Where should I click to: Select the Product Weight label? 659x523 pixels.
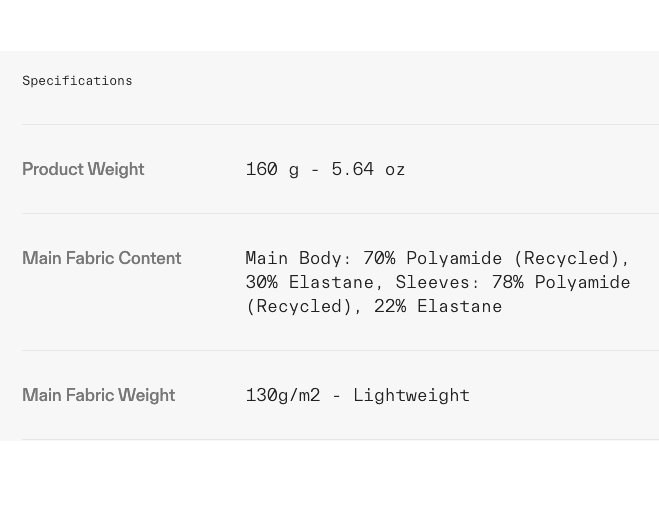[x=83, y=169]
